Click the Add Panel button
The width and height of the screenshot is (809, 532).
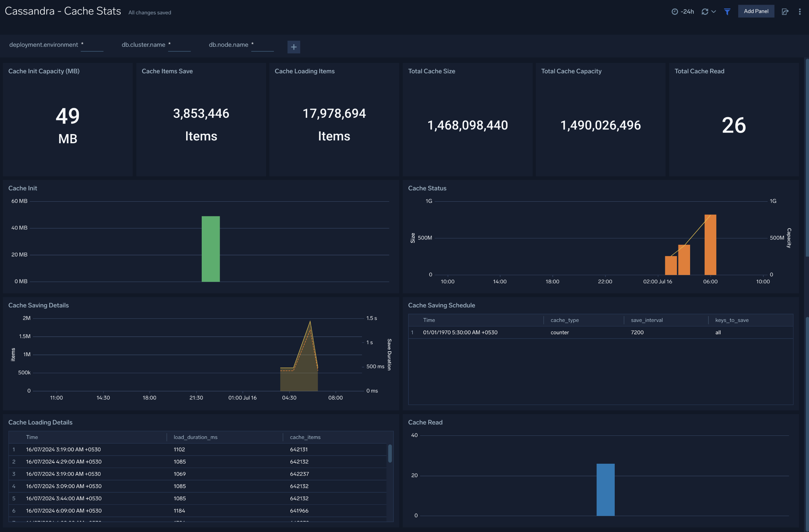click(756, 11)
